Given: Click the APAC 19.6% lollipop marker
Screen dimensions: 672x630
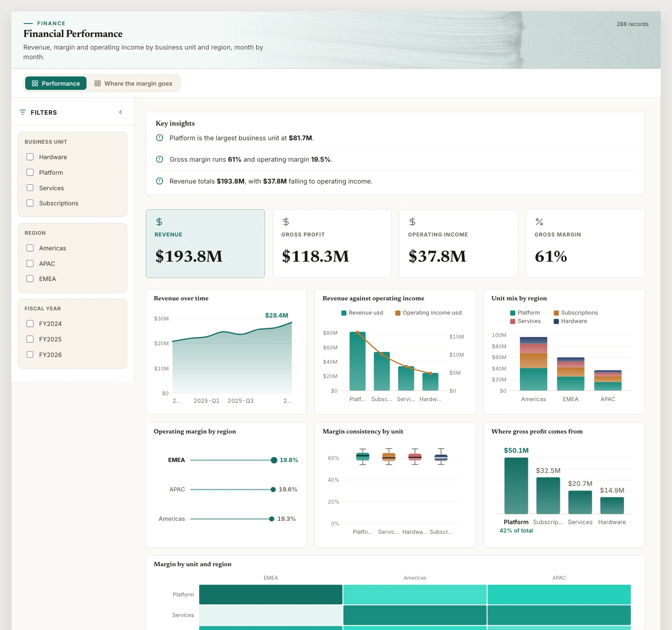Looking at the screenshot, I should (x=273, y=489).
